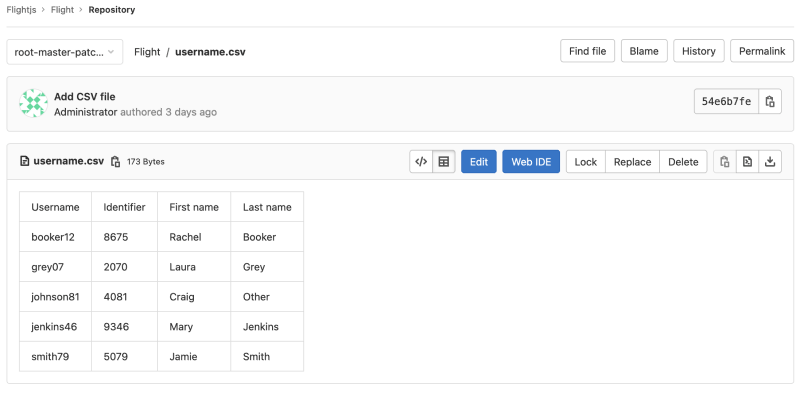Display rendered table view
800x393 pixels.
tap(444, 162)
